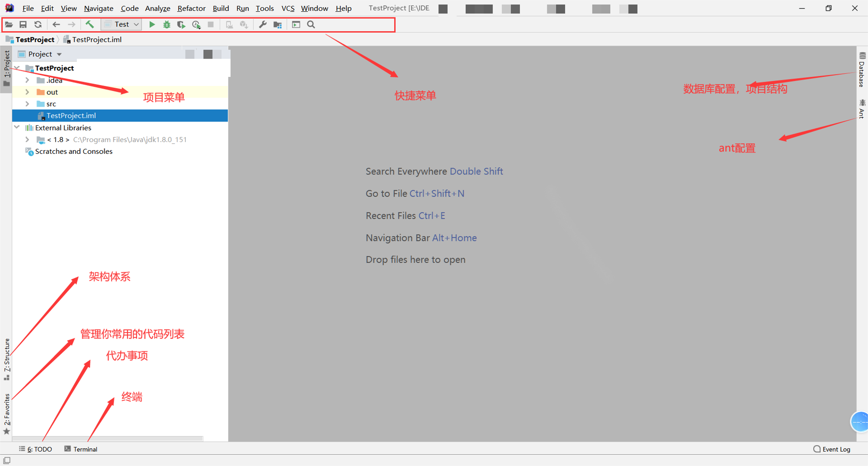
Task: Open the Database side tab
Action: click(x=862, y=69)
